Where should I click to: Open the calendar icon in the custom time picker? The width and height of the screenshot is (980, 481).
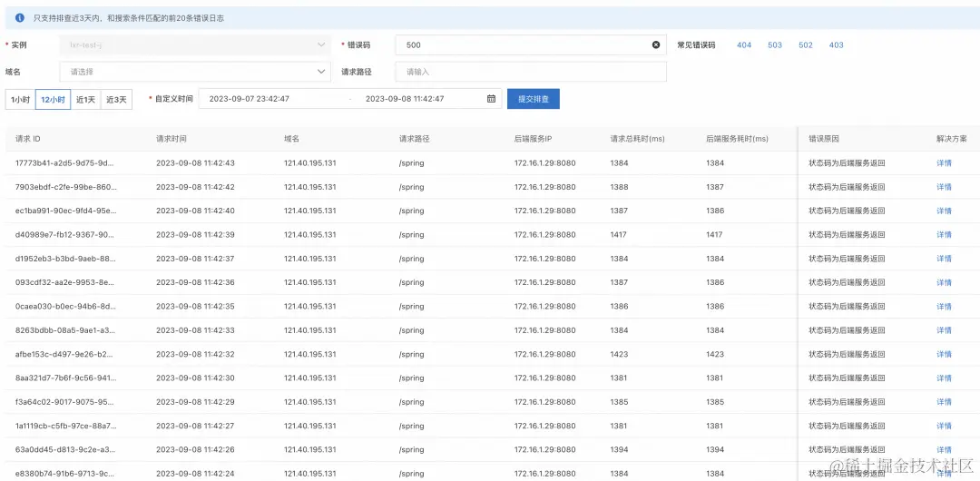[x=491, y=99]
